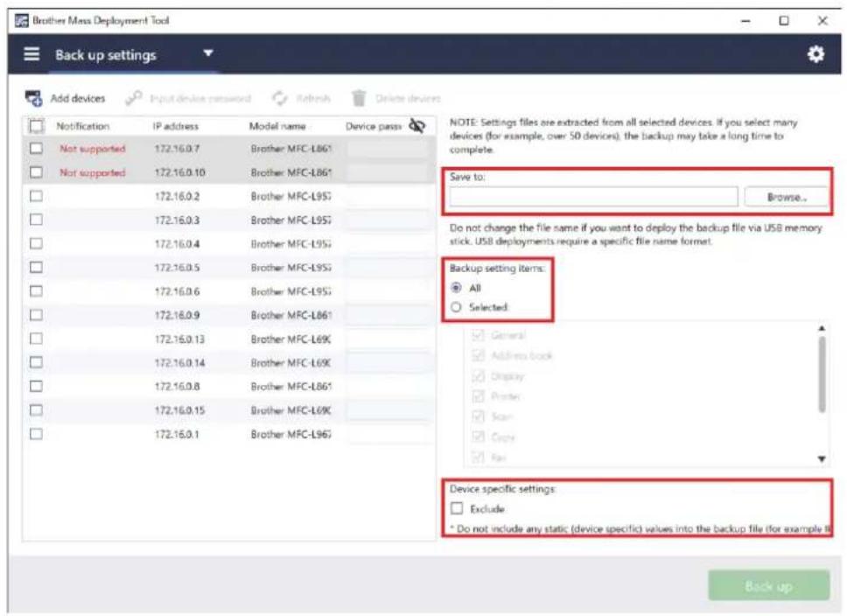Click model name cell for 172.16.0.15
Image resolution: width=847 pixels, height=616 pixels.
[290, 410]
